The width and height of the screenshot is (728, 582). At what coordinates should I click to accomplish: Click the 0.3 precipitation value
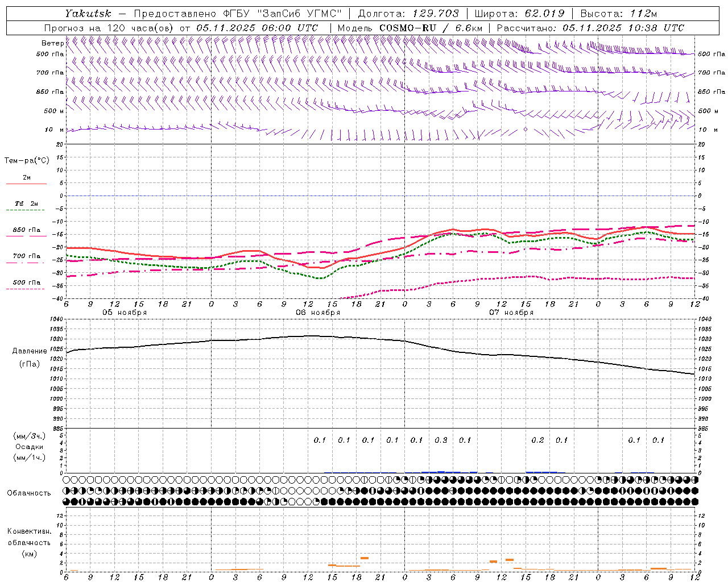(x=441, y=440)
